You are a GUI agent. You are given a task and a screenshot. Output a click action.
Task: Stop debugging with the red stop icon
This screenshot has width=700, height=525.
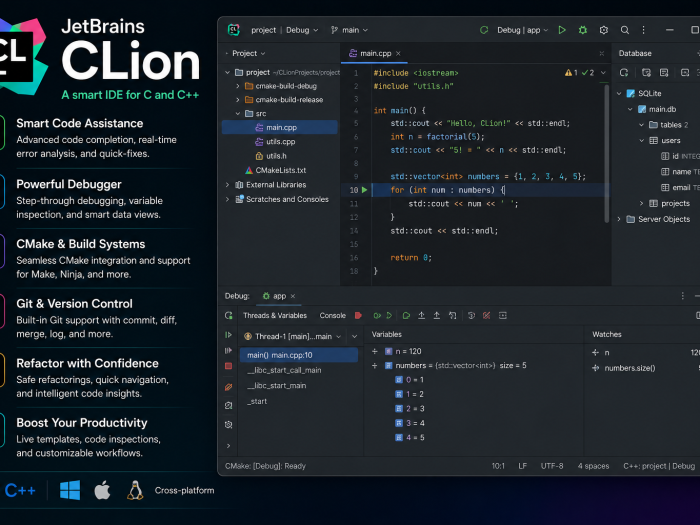(358, 316)
